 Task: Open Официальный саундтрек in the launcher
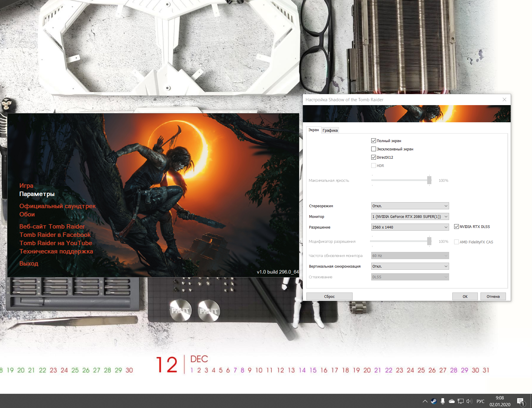click(x=57, y=206)
